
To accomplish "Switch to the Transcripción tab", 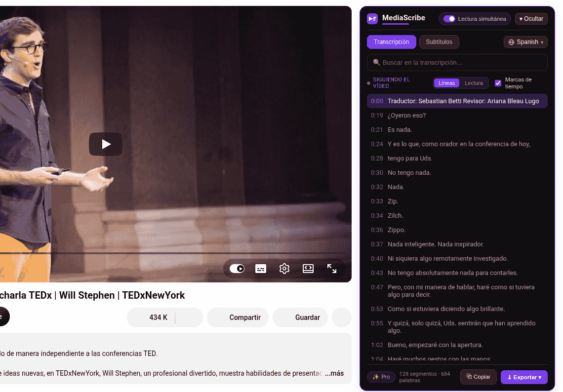I will tap(391, 42).
